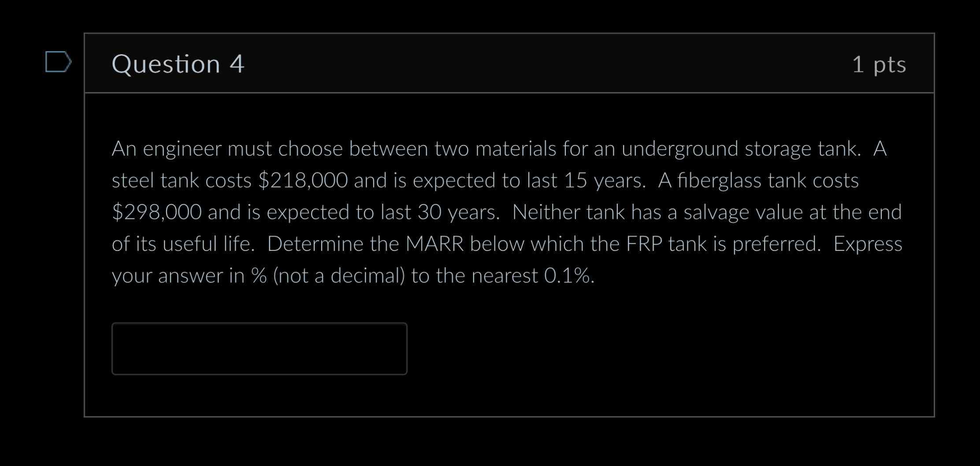This screenshot has height=466, width=980.
Task: Click the $218,000 steel tank cost text
Action: click(x=302, y=180)
